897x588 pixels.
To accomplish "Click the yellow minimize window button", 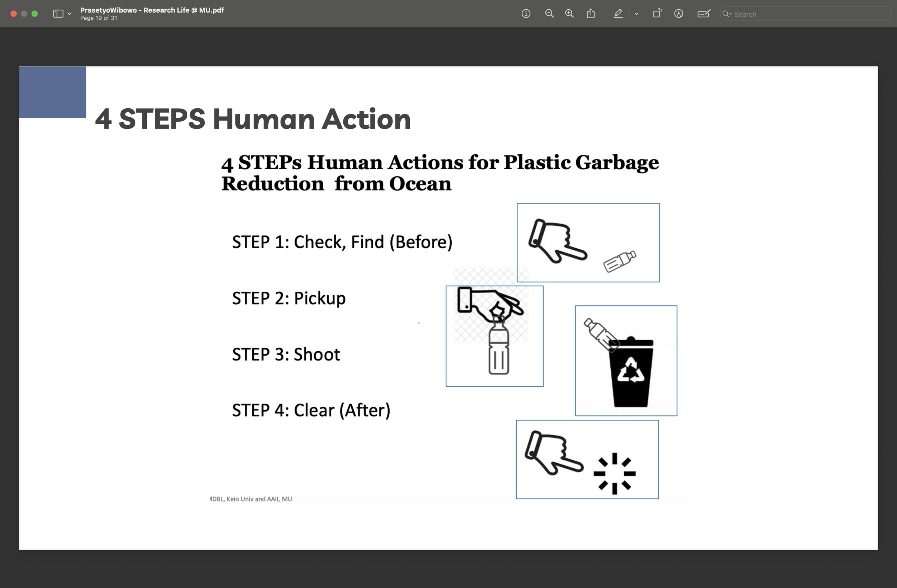I will click(24, 14).
